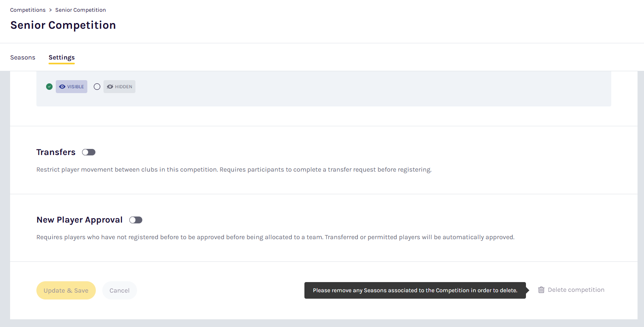
Task: Cancel the settings changes
Action: pos(120,291)
